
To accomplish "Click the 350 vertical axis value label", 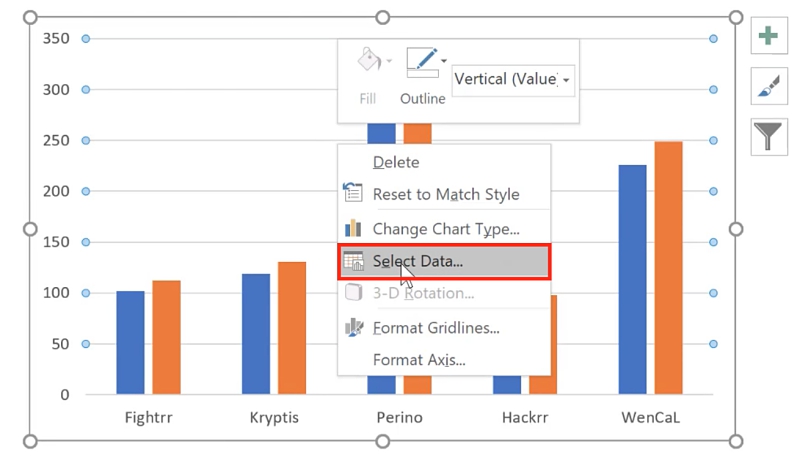I will point(56,39).
